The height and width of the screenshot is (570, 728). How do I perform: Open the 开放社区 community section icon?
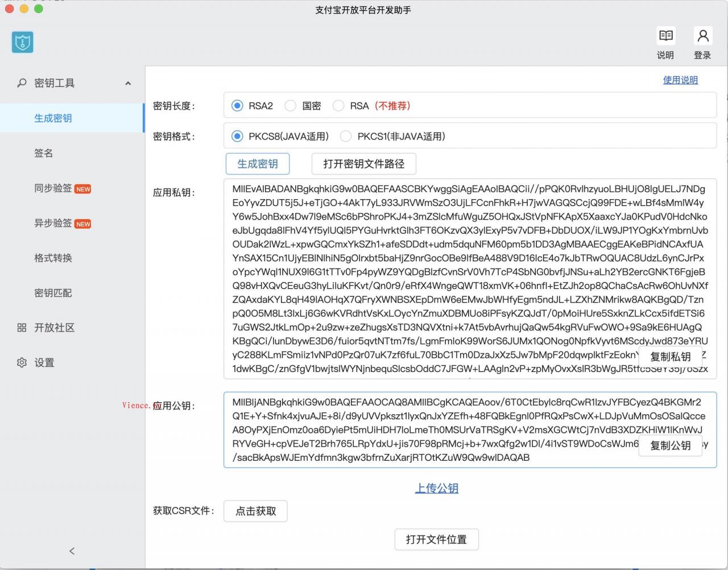point(21,328)
